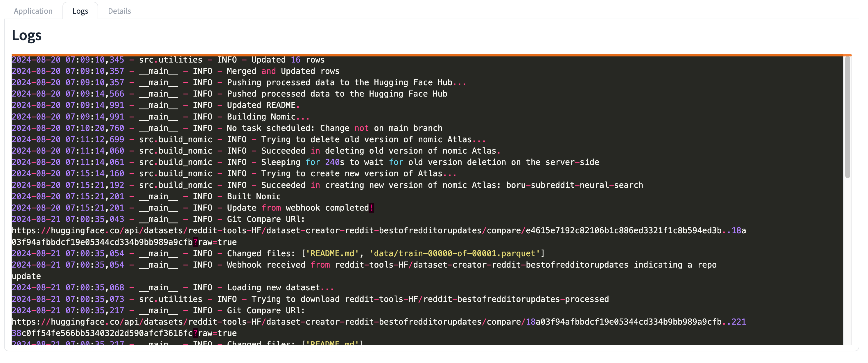Screen dimensions: 868x363
Task: Switch to the Details tab
Action: 118,10
